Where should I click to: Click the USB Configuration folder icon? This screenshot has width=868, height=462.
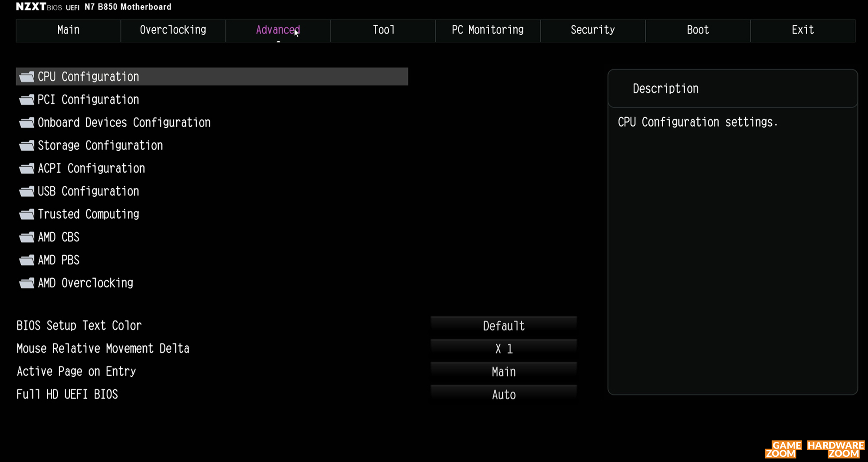[x=27, y=191]
